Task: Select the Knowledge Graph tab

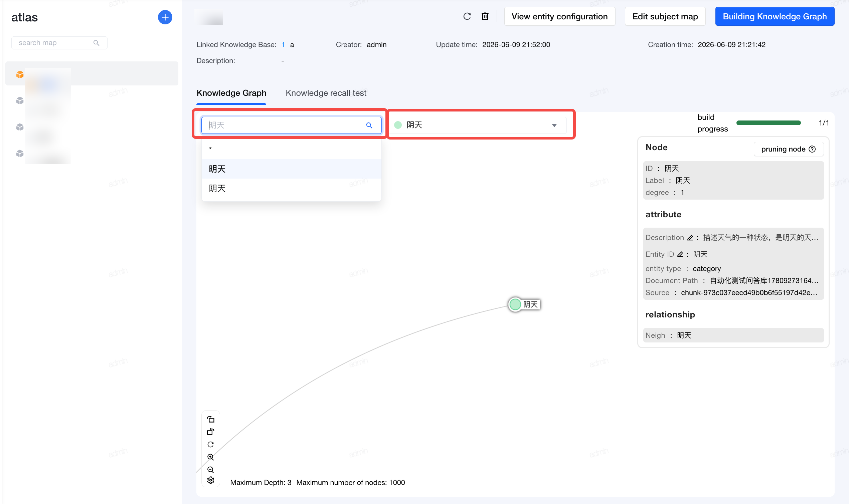Action: pyautogui.click(x=231, y=93)
